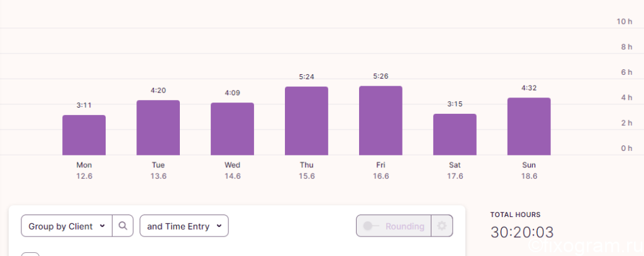Click the Wednesday 4:09 bar

(x=233, y=129)
